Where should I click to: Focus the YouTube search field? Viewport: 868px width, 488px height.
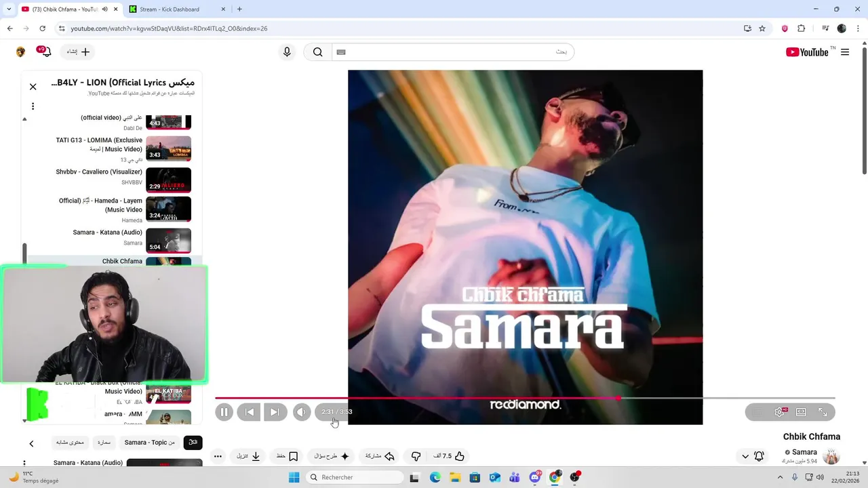[x=452, y=52]
